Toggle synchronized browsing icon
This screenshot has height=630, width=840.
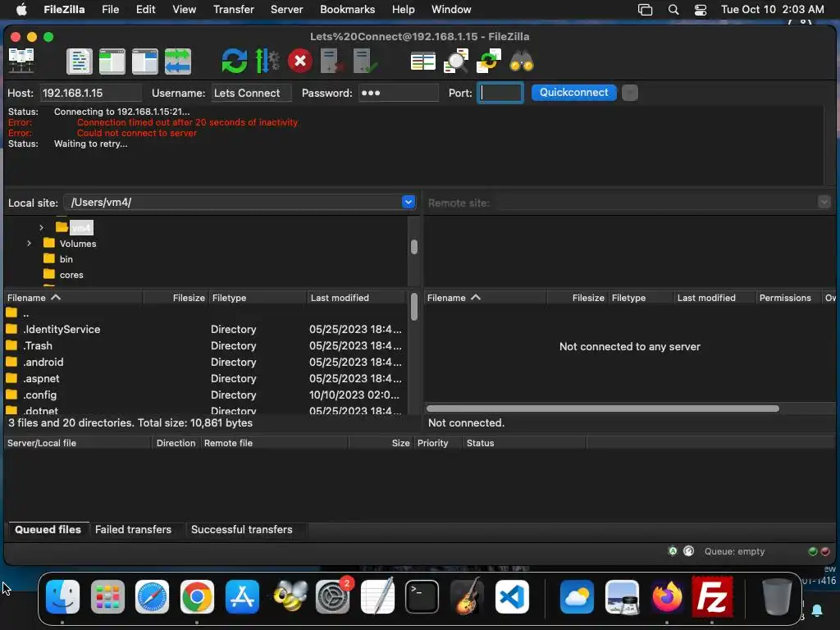pos(489,61)
